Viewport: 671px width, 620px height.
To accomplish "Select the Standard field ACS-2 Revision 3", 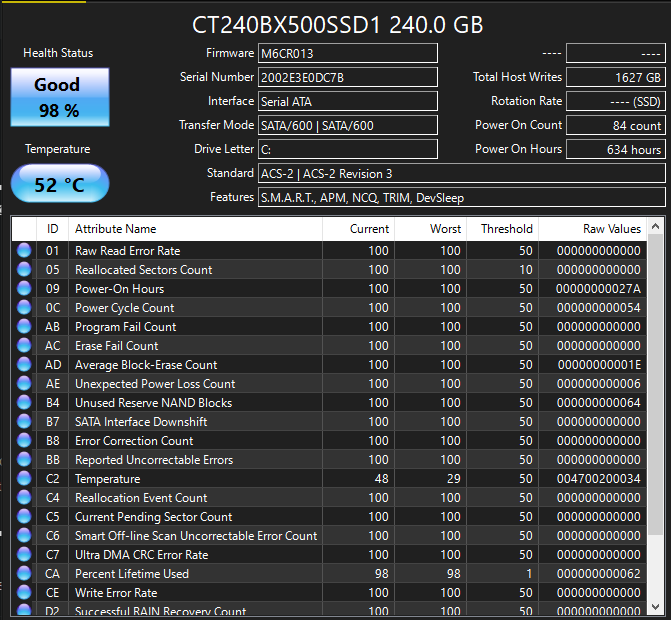I will click(x=461, y=173).
